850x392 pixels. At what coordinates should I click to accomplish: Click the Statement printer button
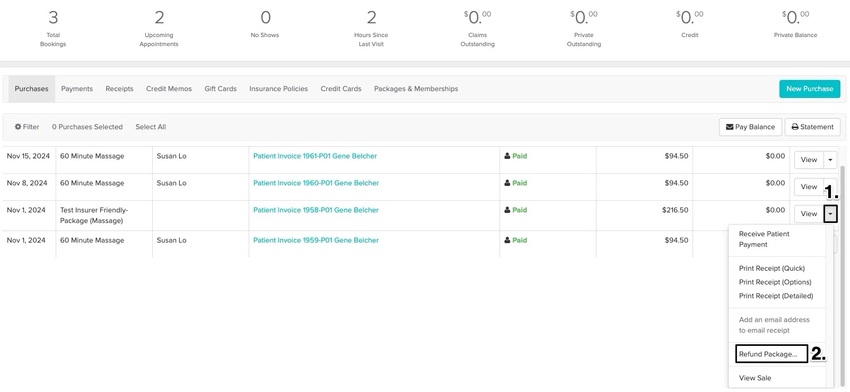812,127
